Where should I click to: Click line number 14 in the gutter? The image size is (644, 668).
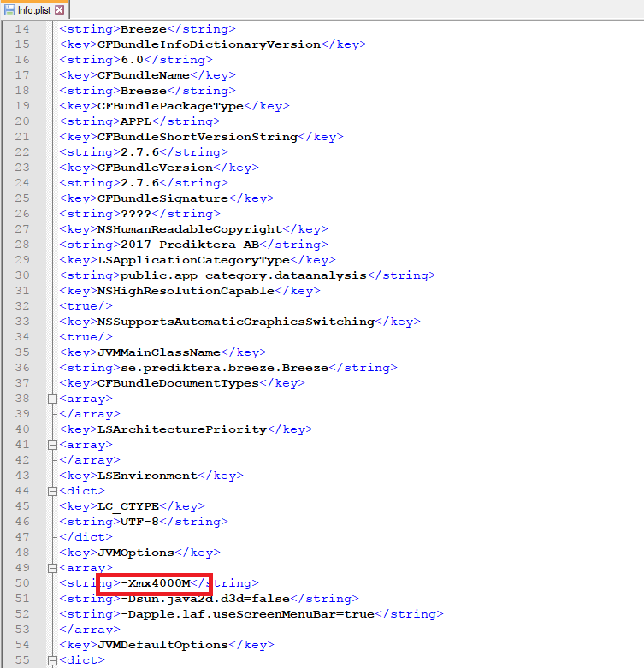pyautogui.click(x=21, y=29)
